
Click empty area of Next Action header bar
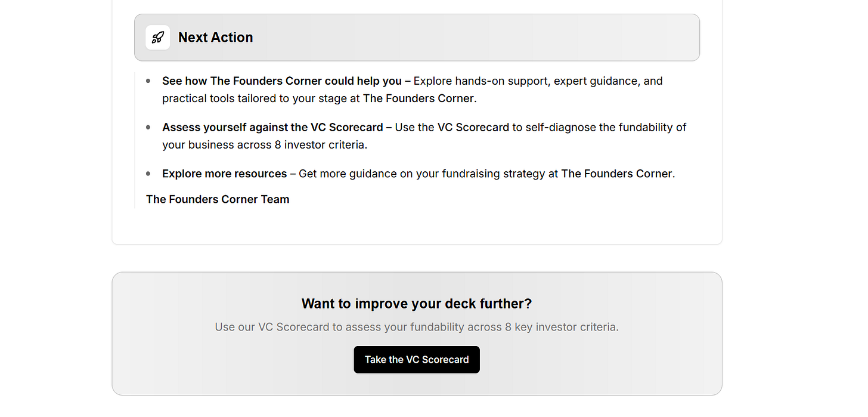coord(477,38)
